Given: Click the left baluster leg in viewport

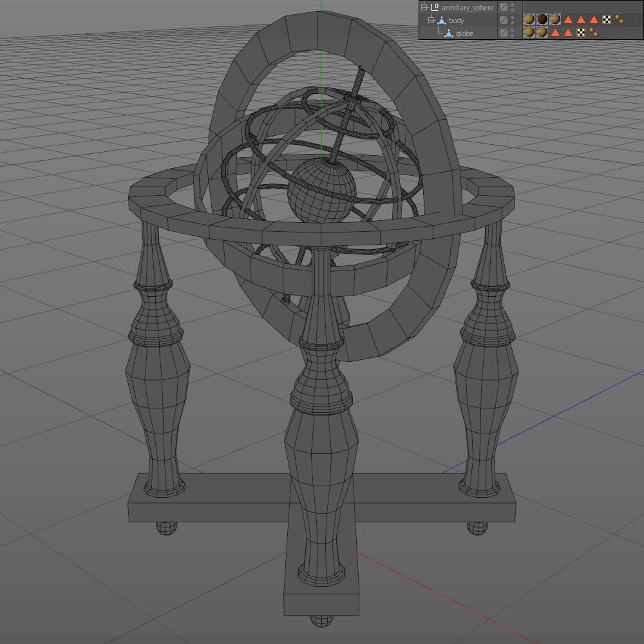Looking at the screenshot, I should click(x=157, y=357).
